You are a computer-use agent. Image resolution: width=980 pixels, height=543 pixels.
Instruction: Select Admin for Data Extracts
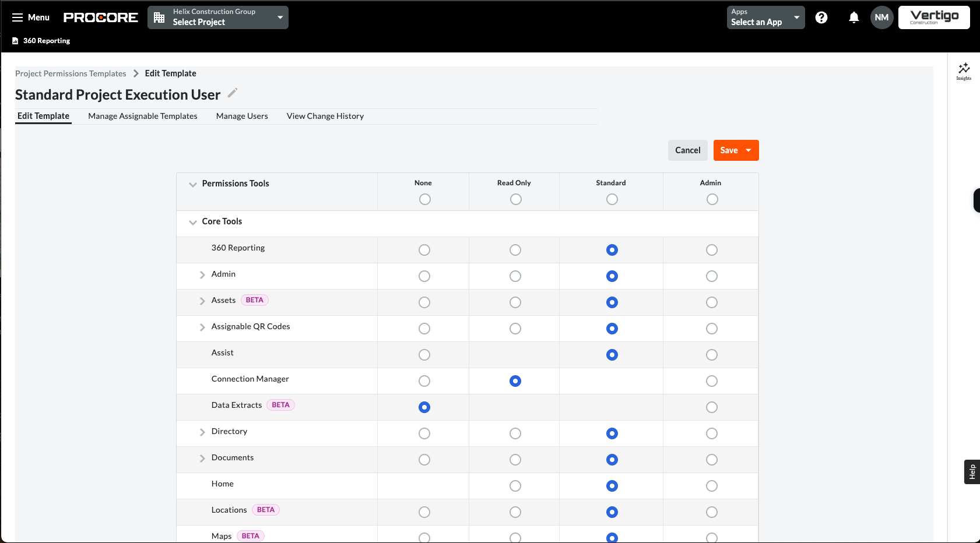coord(712,407)
